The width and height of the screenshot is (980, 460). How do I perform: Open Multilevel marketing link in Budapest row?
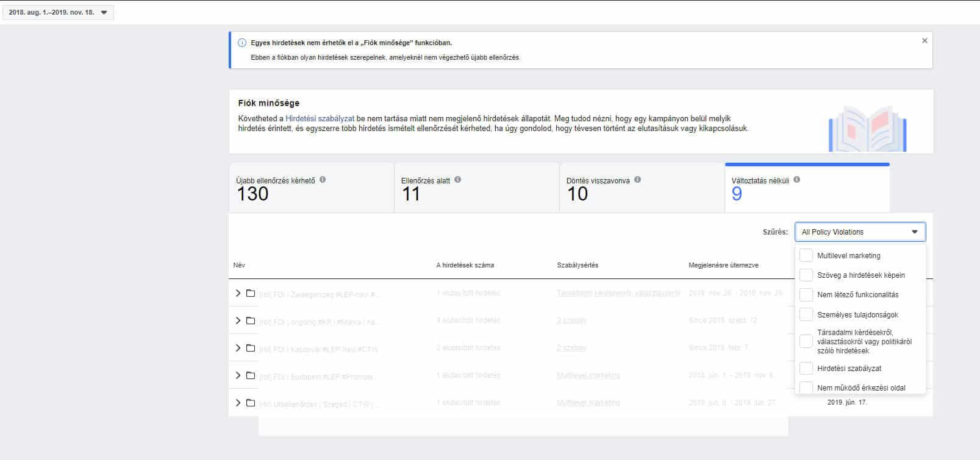click(x=588, y=375)
